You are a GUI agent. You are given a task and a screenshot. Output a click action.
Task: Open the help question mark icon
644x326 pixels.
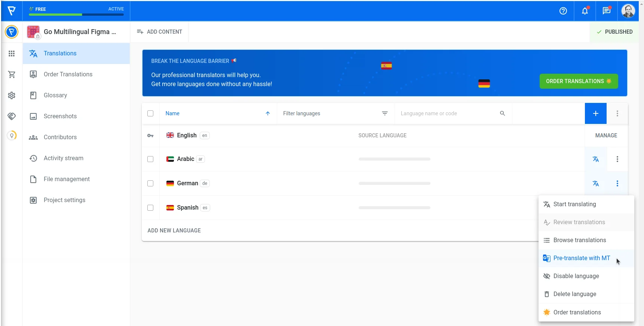tap(563, 11)
